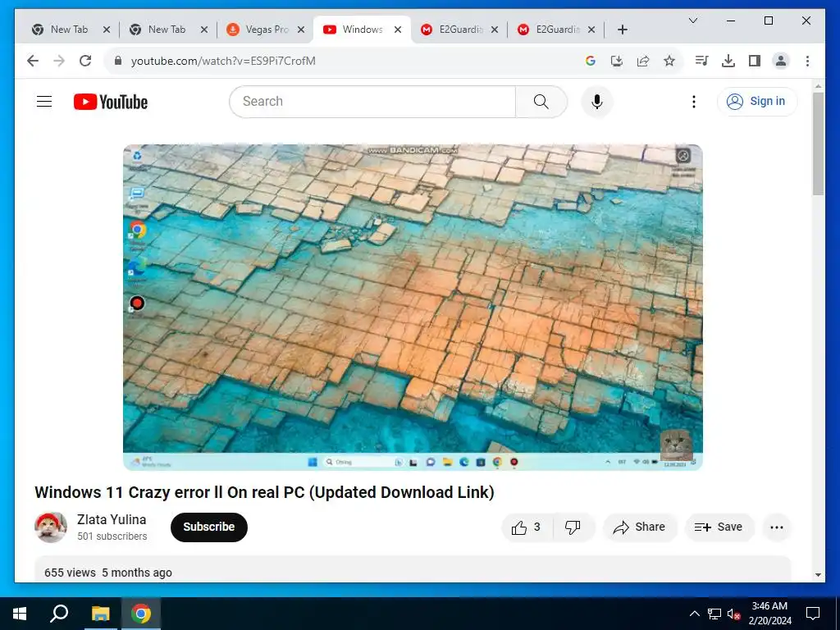Click the Google icon in the address bar
Viewport: 840px width, 630px height.
tap(591, 61)
